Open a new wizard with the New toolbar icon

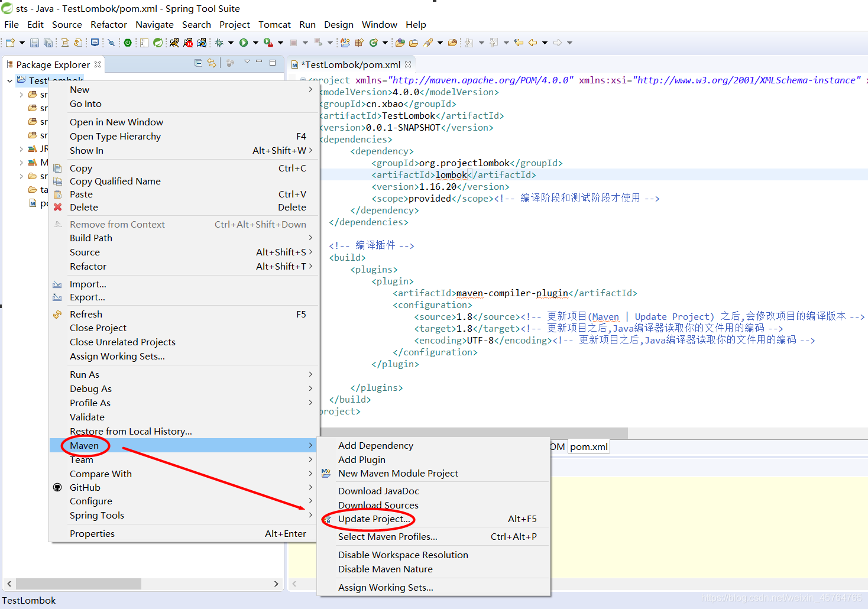point(11,42)
